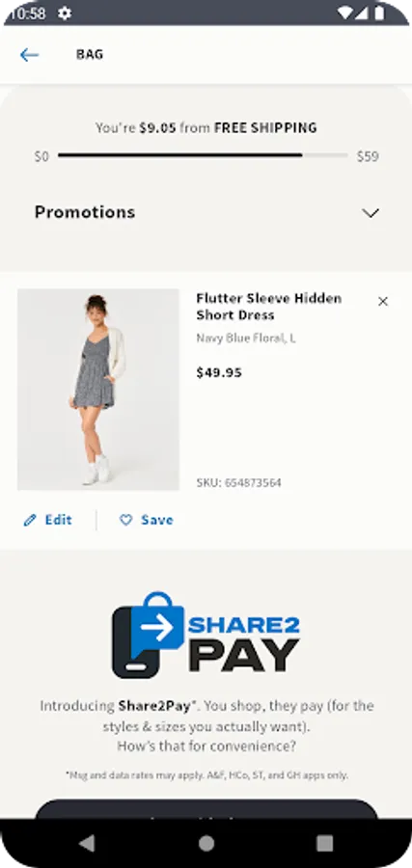Tap the settings gear in status bar

point(65,13)
